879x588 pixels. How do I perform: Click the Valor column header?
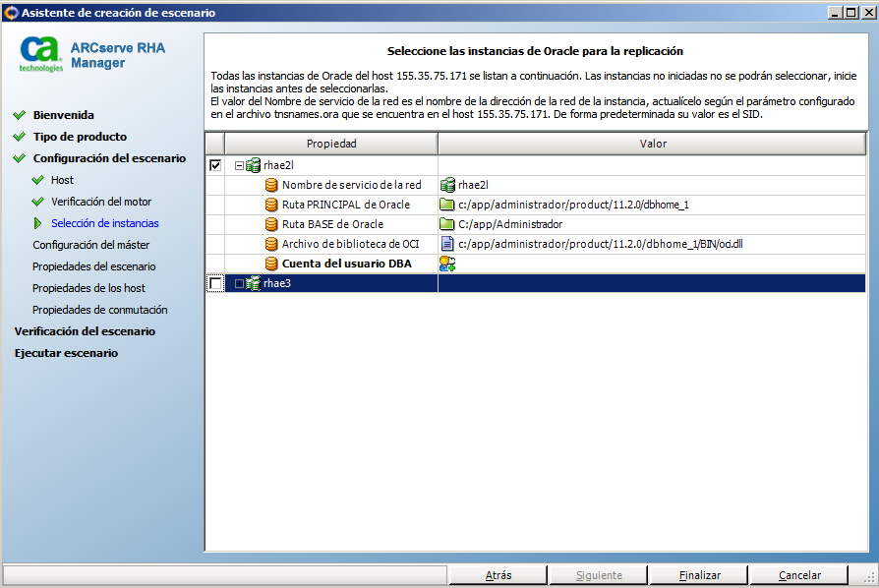tap(653, 144)
